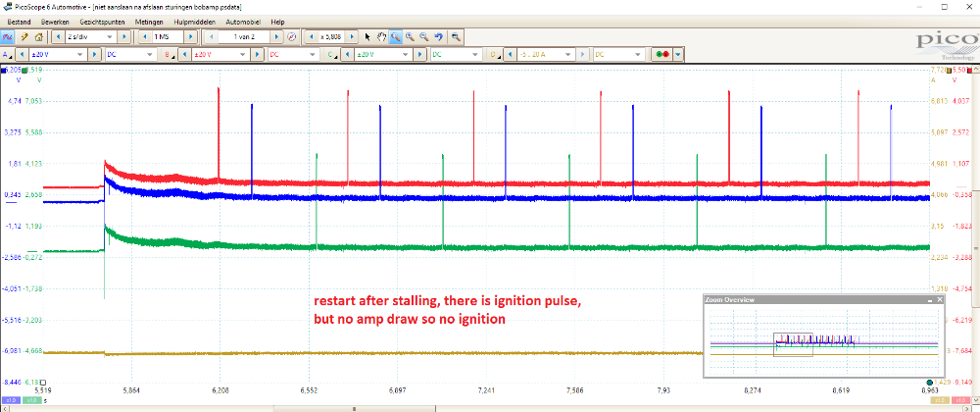Toggle the Channel B options button

[x=169, y=55]
